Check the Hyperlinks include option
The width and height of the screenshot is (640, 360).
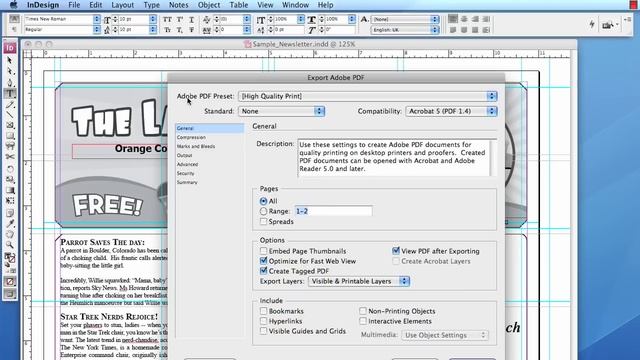[x=263, y=321]
